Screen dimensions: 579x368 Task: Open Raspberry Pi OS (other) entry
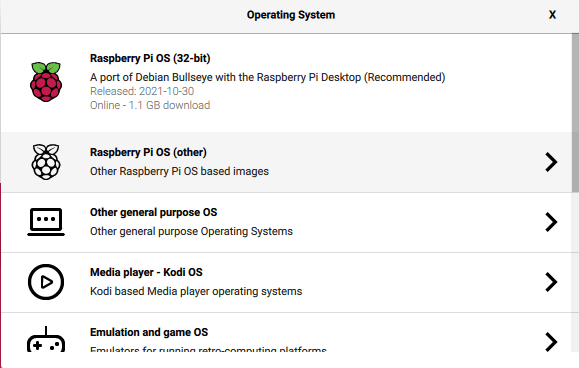286,162
